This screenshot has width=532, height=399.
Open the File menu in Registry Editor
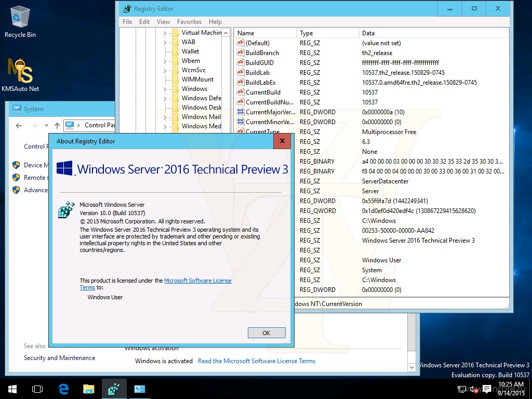pos(127,22)
